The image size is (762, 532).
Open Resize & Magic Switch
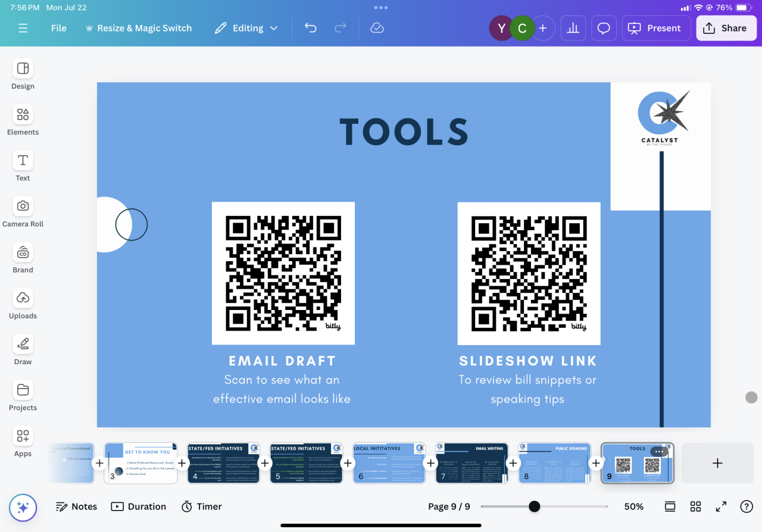[x=139, y=28]
